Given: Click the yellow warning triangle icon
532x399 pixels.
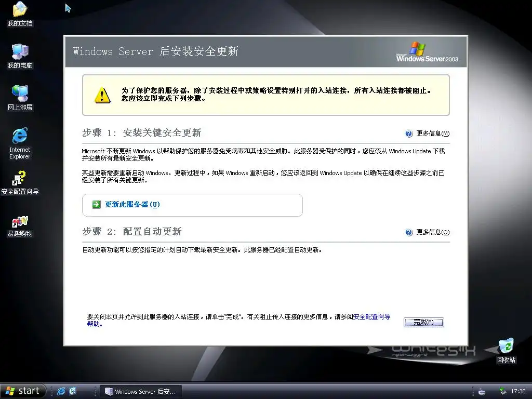Looking at the screenshot, I should 102,95.
